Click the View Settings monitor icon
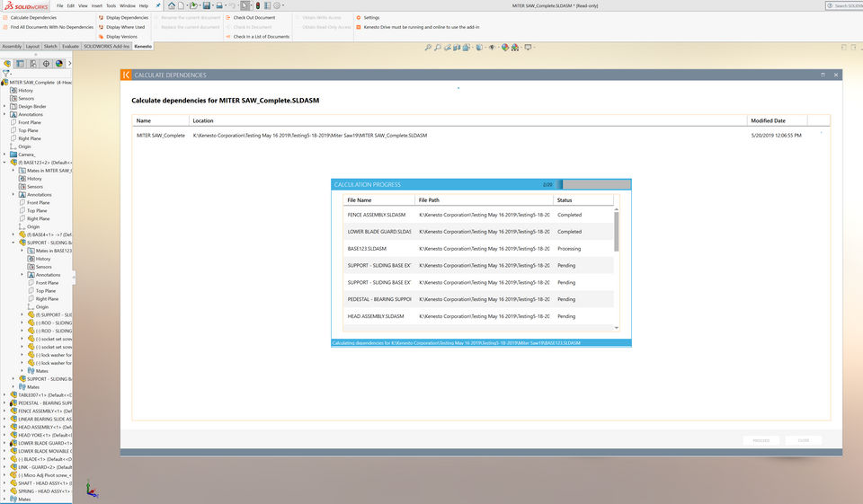This screenshot has width=863, height=504. click(x=528, y=48)
